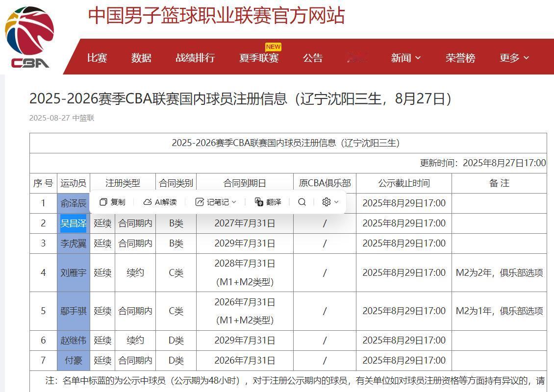Image resolution: width=554 pixels, height=392 pixels.
Task: Click row number 6 cell
Action: (43, 340)
